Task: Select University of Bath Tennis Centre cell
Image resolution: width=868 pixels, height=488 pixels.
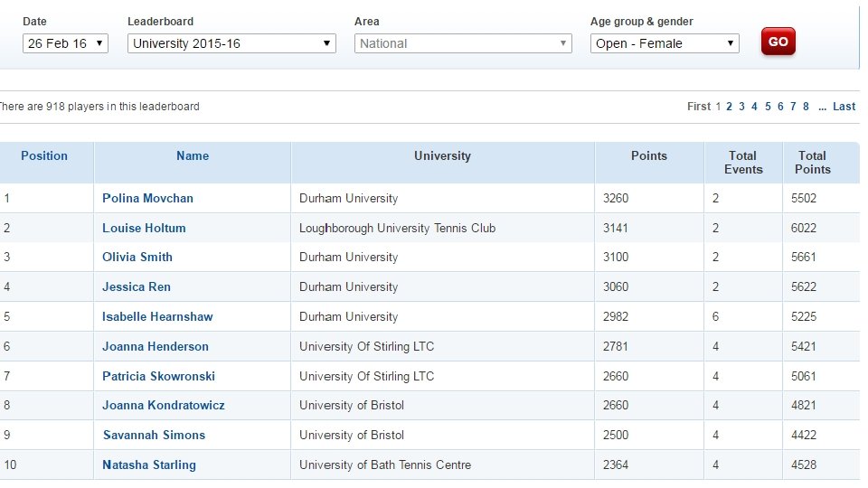Action: click(x=385, y=465)
